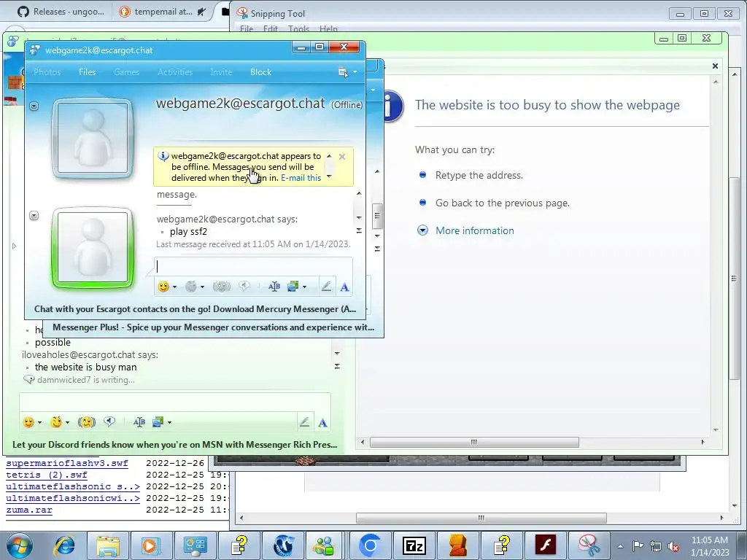
Task: Enable handwriting in the green chat window
Action: point(304,422)
